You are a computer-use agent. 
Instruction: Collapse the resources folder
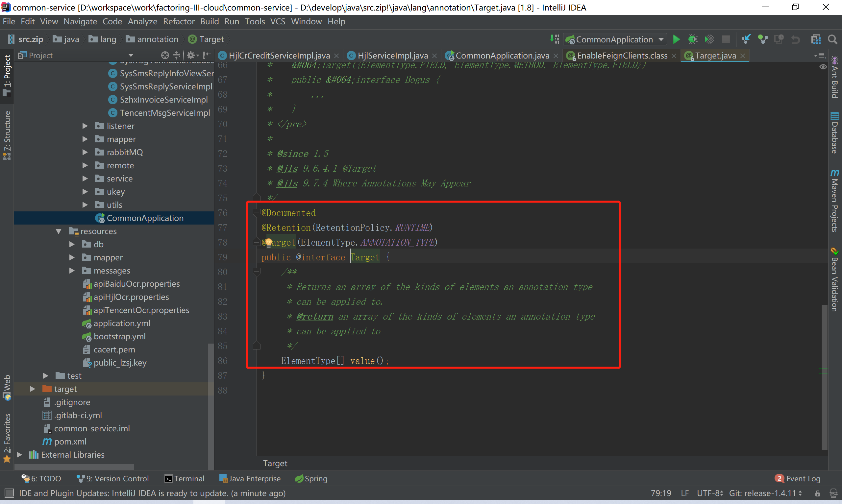pos(59,231)
